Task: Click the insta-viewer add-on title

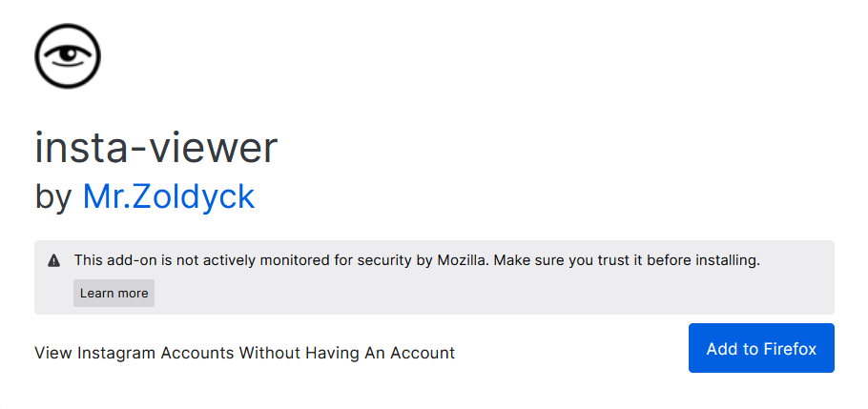Action: coord(156,148)
